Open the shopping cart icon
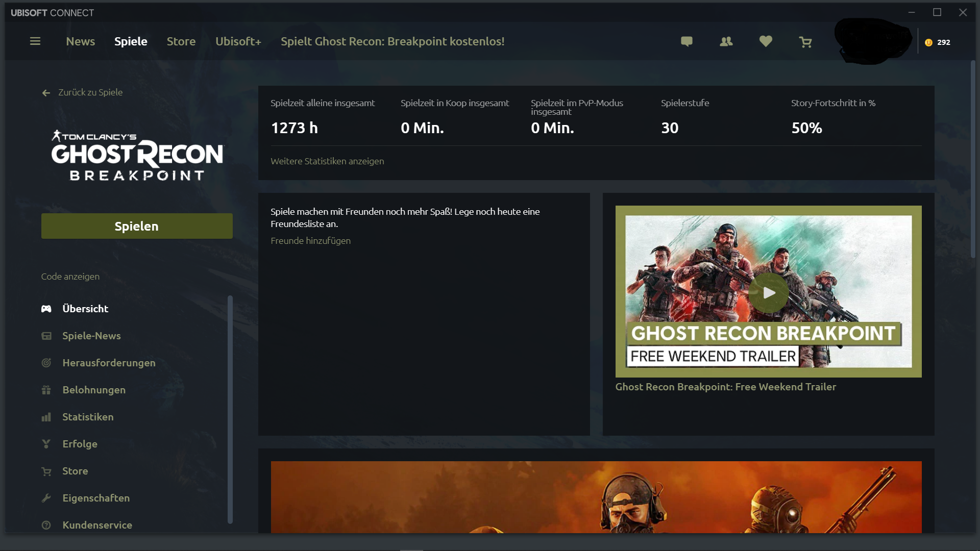This screenshot has height=551, width=980. 805,42
